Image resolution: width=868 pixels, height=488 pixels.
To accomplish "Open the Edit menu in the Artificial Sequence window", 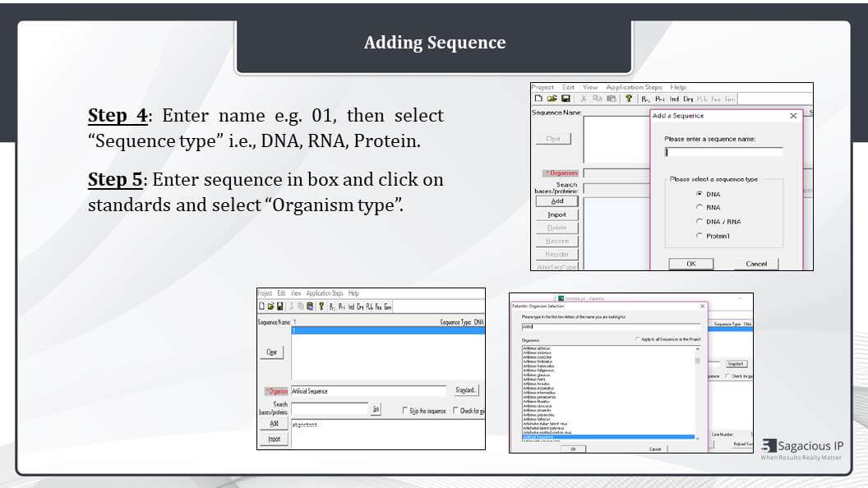I will 281,293.
